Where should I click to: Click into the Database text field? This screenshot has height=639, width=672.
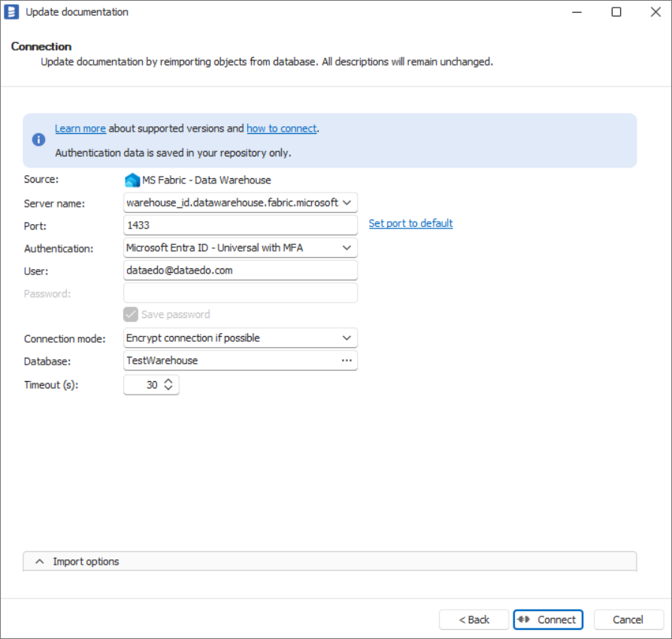coord(226,361)
